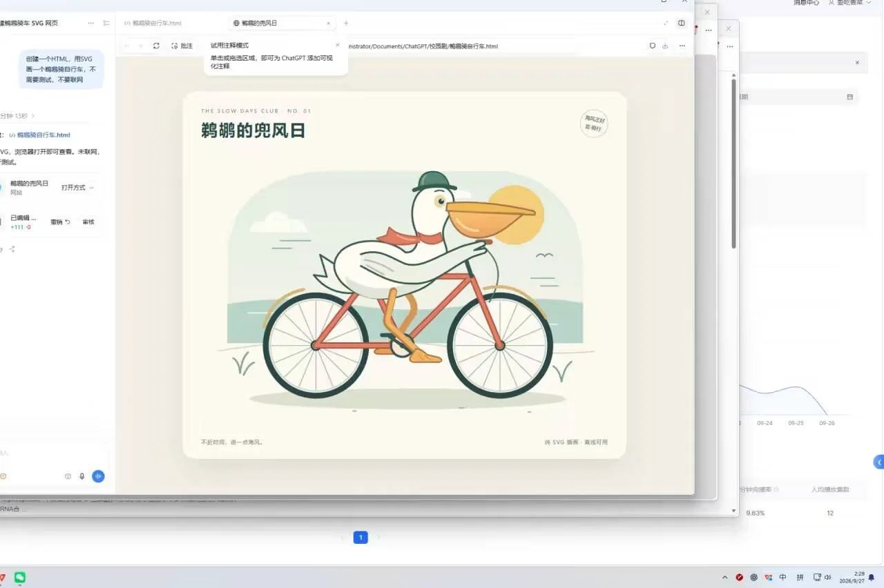Expand the user account dropdown at top right
This screenshot has height=588, width=884.
click(x=851, y=3)
